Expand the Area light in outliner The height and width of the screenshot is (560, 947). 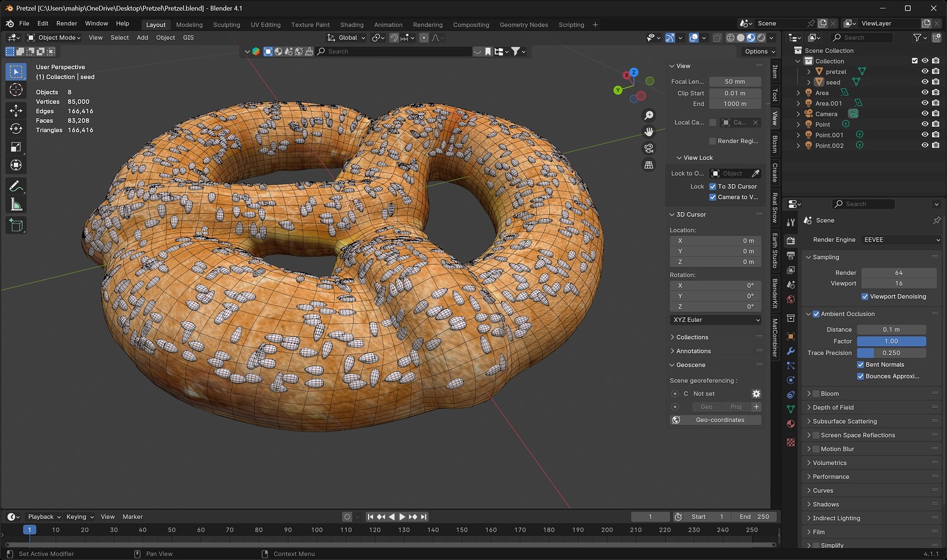(798, 93)
